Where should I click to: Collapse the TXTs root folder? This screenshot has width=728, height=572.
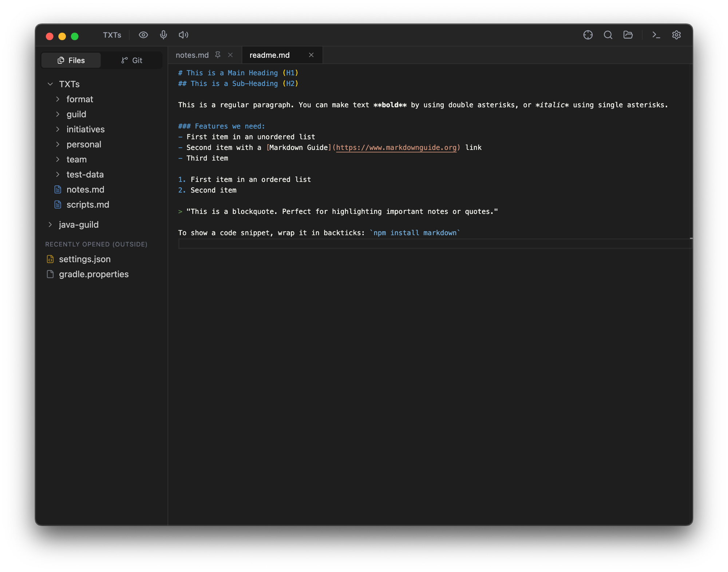pyautogui.click(x=50, y=84)
